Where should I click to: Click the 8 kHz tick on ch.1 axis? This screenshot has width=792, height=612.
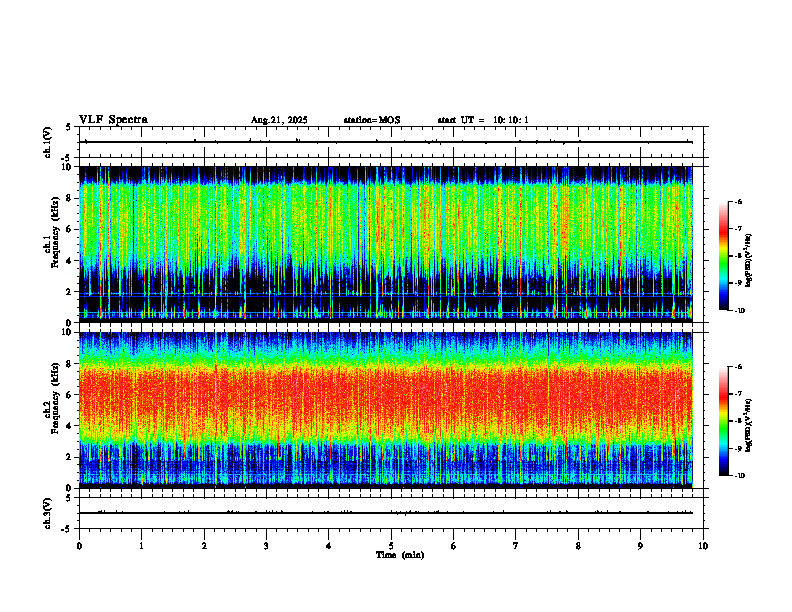70,198
